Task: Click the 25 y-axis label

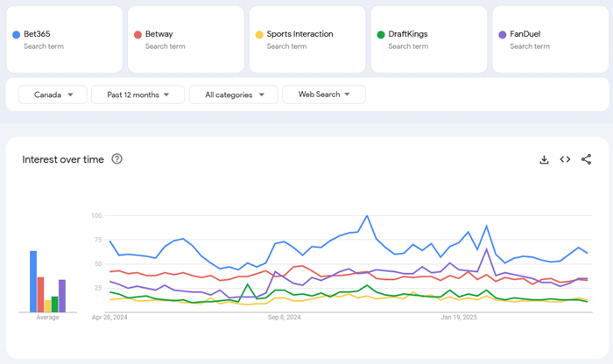Action: point(98,288)
